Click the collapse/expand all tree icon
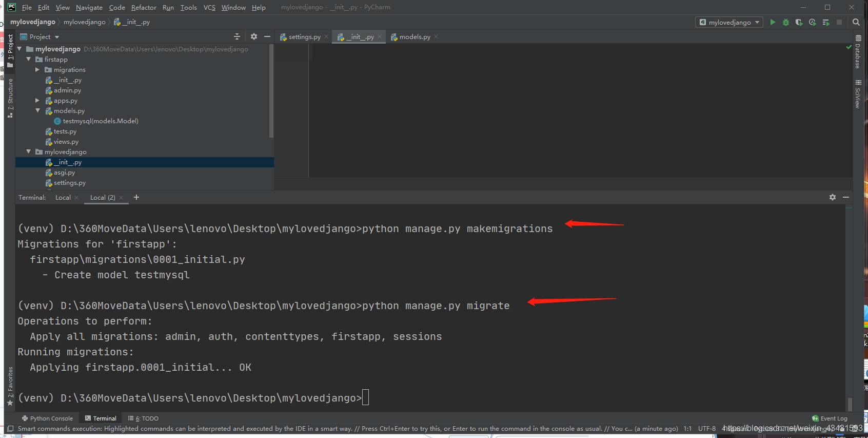The height and width of the screenshot is (438, 868). 237,36
